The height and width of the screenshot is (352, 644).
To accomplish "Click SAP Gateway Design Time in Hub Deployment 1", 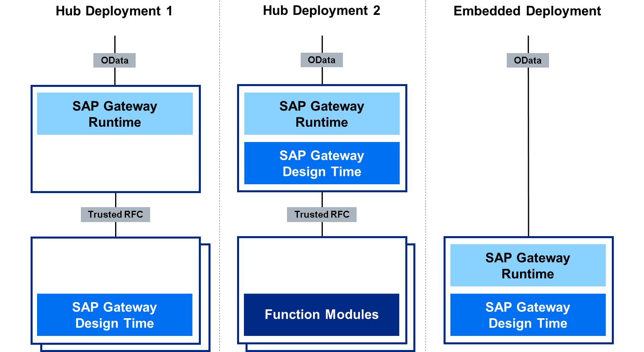I will pos(115,315).
